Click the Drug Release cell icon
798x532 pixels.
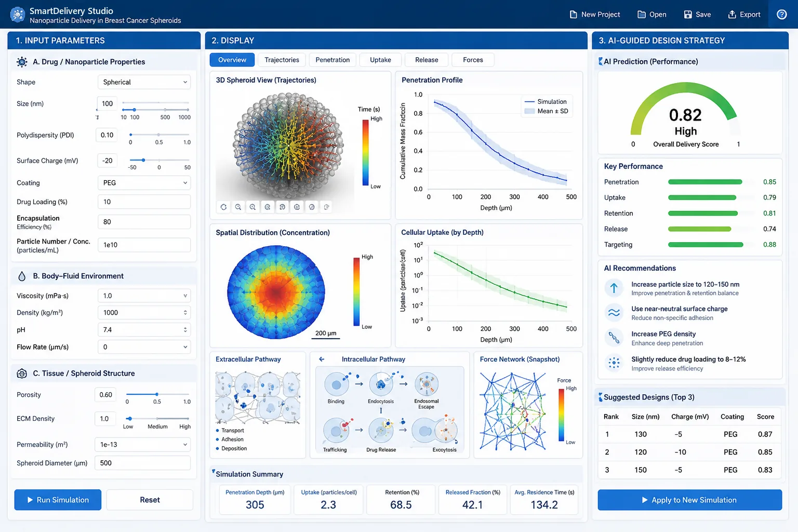point(381,430)
